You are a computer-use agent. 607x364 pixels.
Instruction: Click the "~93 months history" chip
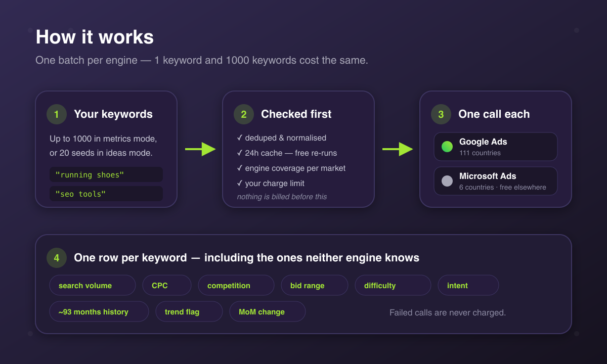click(99, 311)
